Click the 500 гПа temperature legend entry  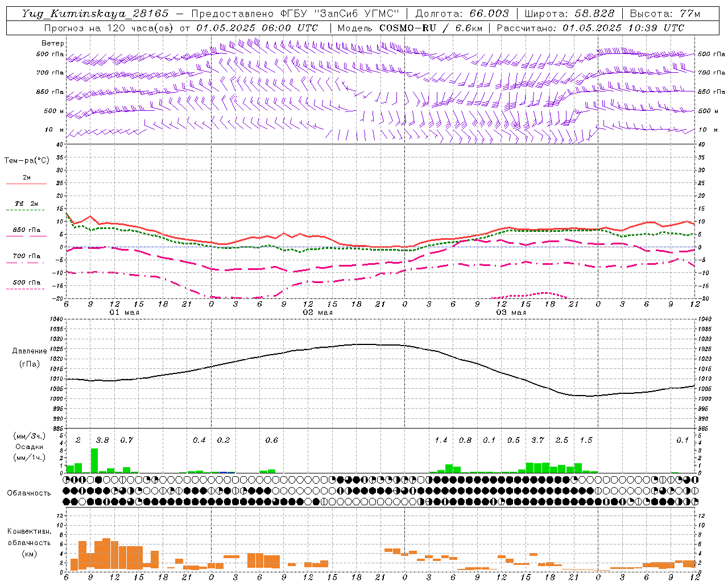coord(27,282)
